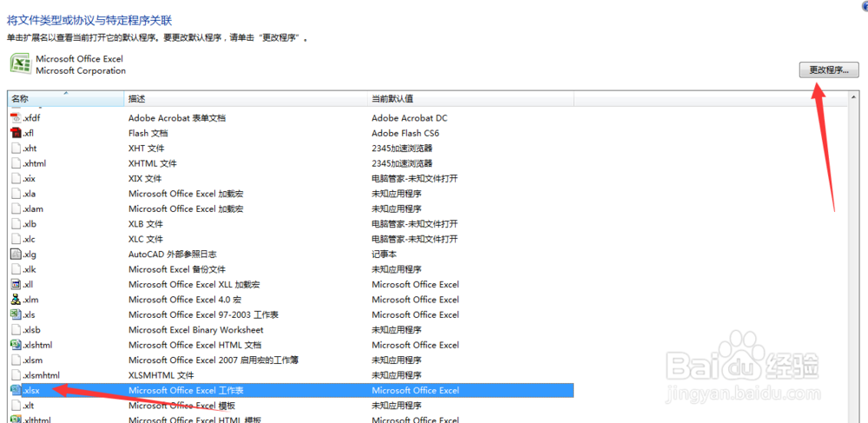Click description 'XIX 文件'
Viewport: 868px width, 423px height.
point(145,178)
